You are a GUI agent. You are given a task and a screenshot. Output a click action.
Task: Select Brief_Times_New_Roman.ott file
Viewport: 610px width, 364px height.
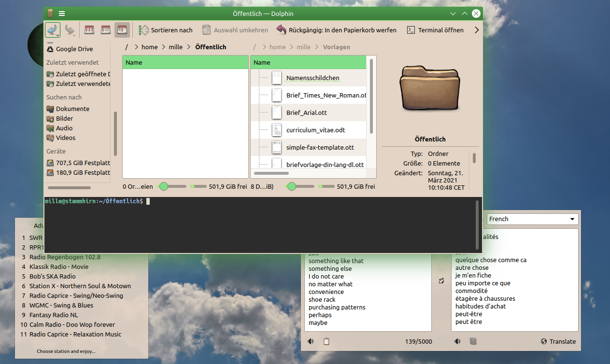point(326,95)
